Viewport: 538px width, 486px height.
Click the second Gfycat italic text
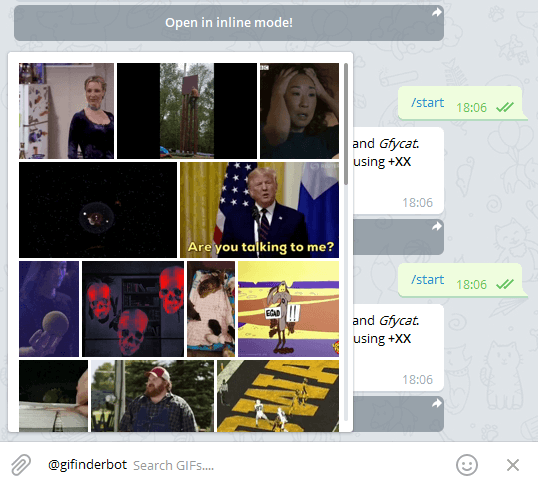click(x=398, y=321)
